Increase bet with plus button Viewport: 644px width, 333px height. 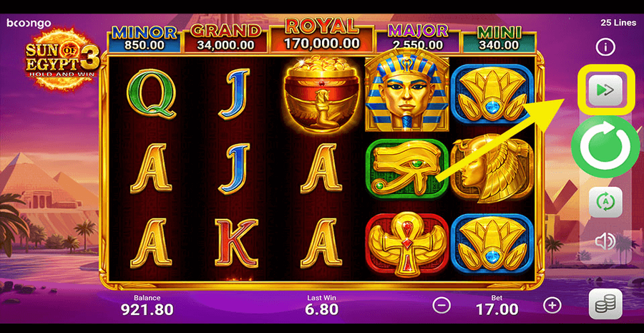(552, 306)
